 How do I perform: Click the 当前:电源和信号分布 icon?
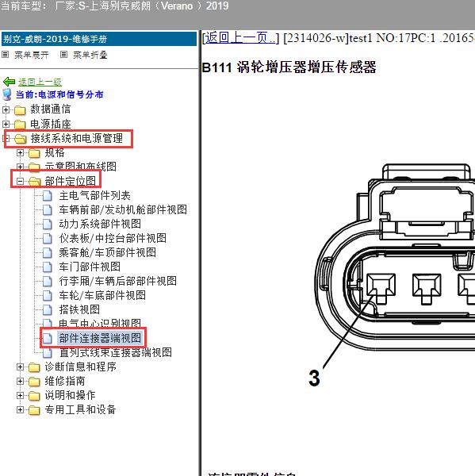(x=7, y=94)
